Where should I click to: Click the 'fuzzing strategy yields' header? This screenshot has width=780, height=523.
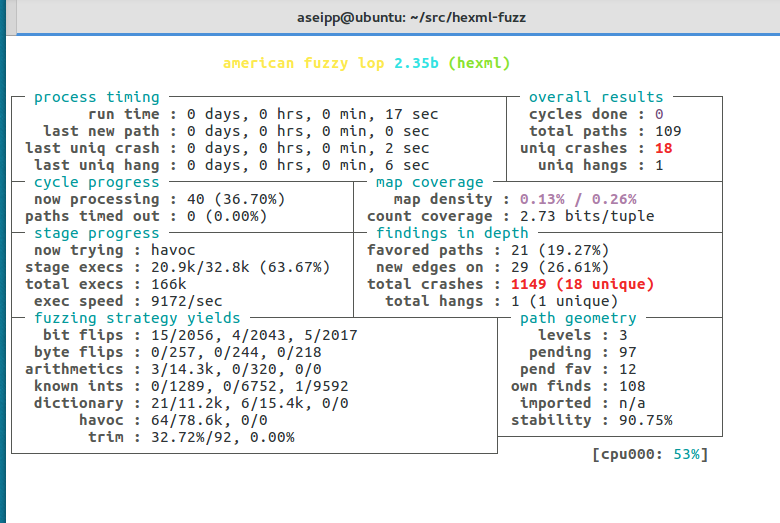pos(137,318)
